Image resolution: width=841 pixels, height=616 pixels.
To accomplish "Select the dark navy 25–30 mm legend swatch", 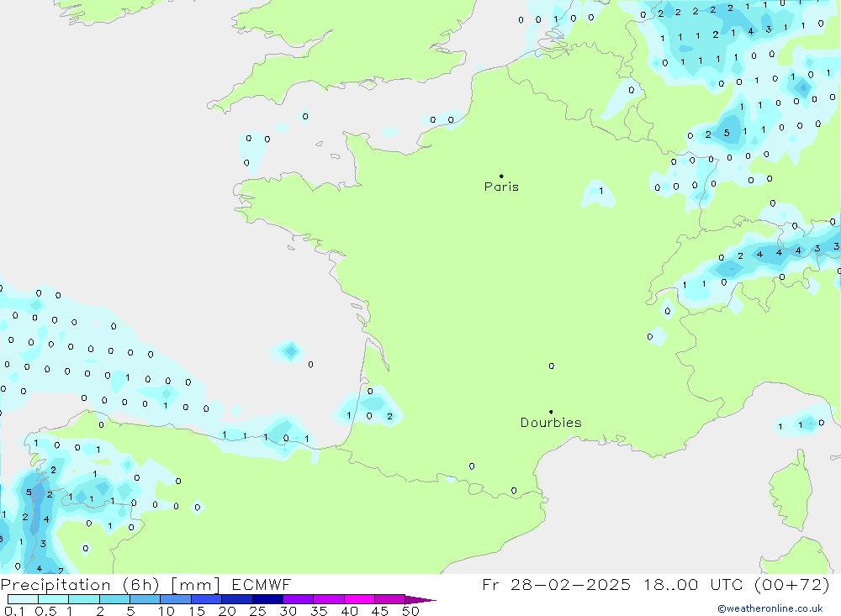I will tap(267, 599).
